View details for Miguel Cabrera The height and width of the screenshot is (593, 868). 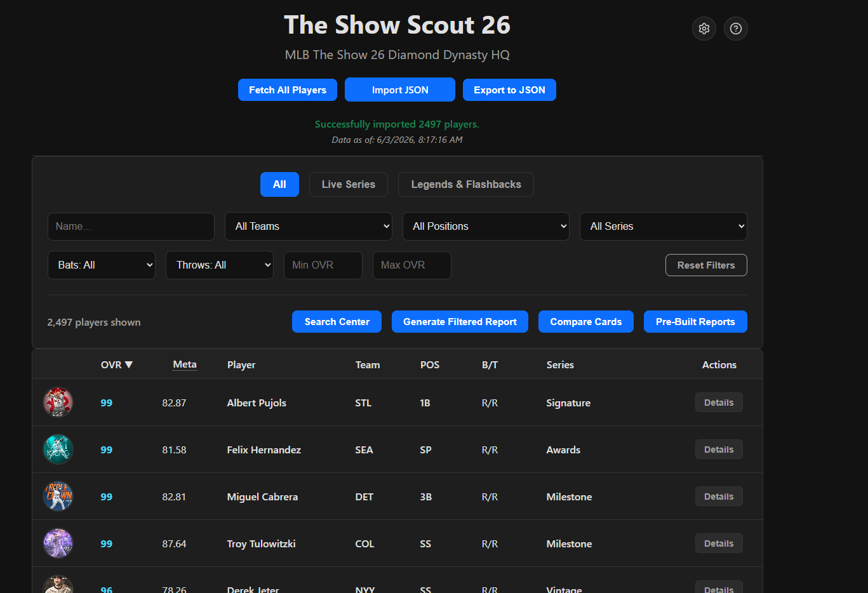[x=719, y=496]
